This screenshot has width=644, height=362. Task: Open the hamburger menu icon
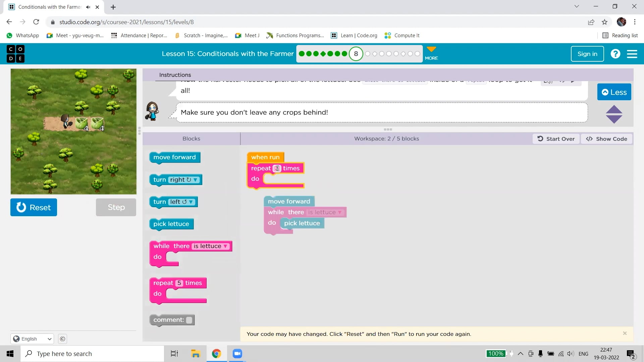[x=632, y=54]
